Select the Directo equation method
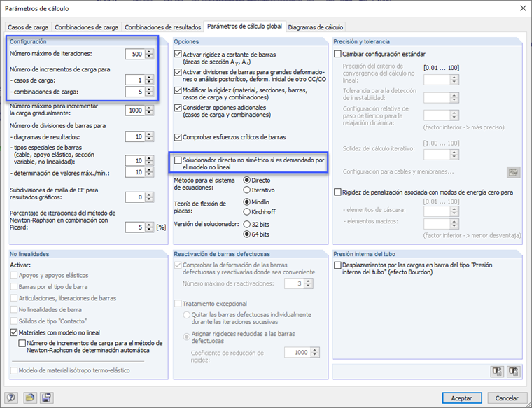The image size is (532, 408). click(x=246, y=180)
